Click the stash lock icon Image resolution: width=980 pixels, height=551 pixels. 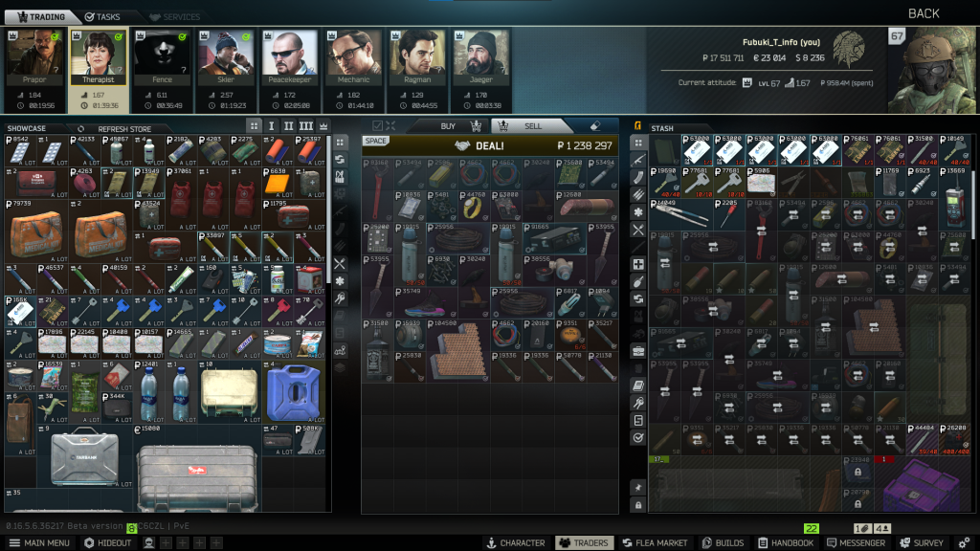pyautogui.click(x=638, y=505)
